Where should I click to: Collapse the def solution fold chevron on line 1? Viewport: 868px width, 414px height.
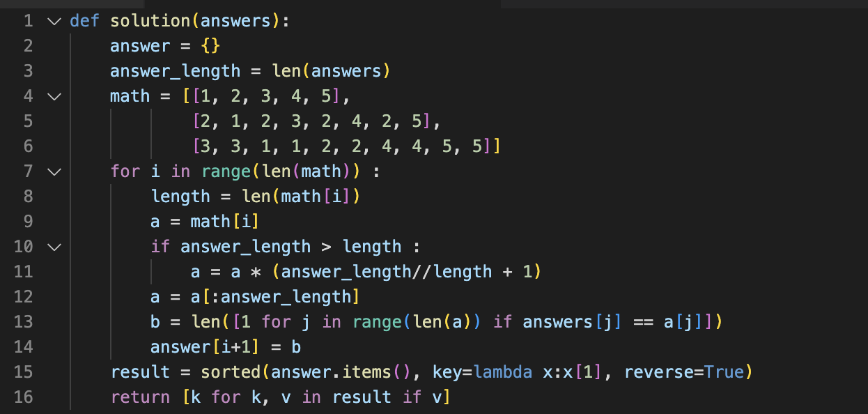pos(54,21)
